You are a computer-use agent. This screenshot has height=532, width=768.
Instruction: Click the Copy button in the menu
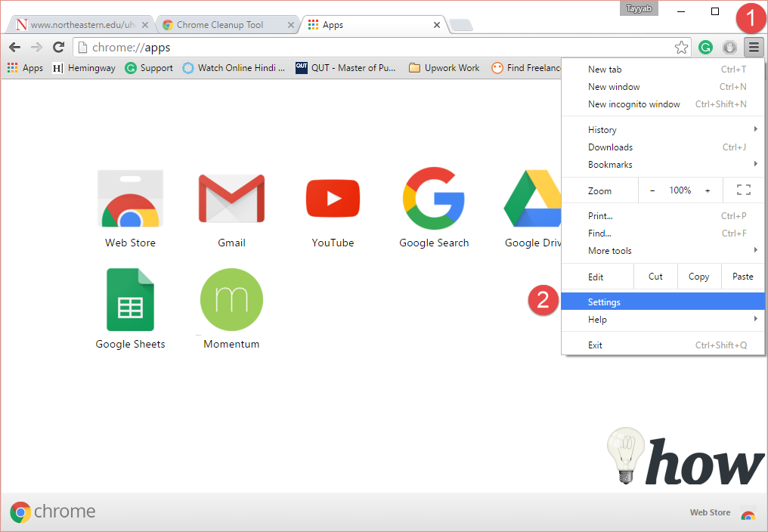tap(699, 277)
